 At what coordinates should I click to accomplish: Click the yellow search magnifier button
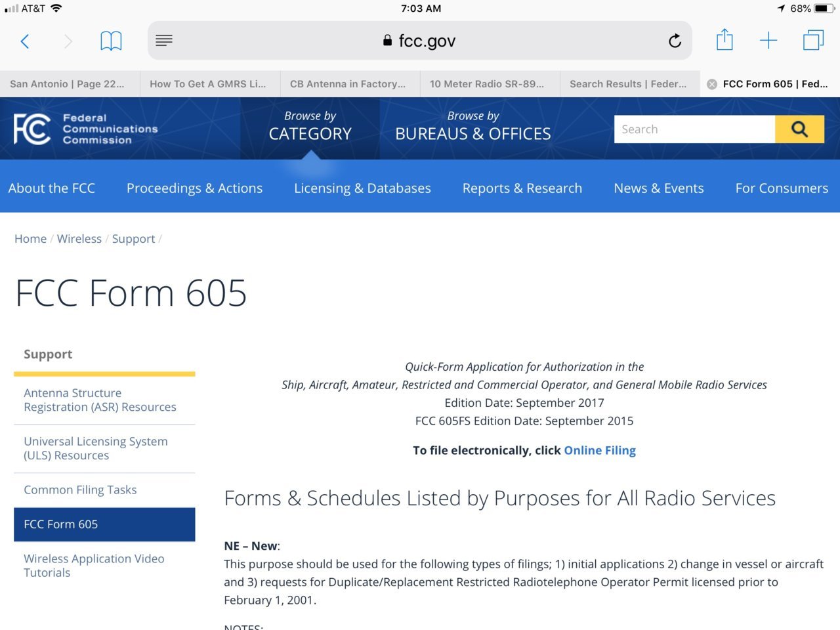tap(799, 129)
